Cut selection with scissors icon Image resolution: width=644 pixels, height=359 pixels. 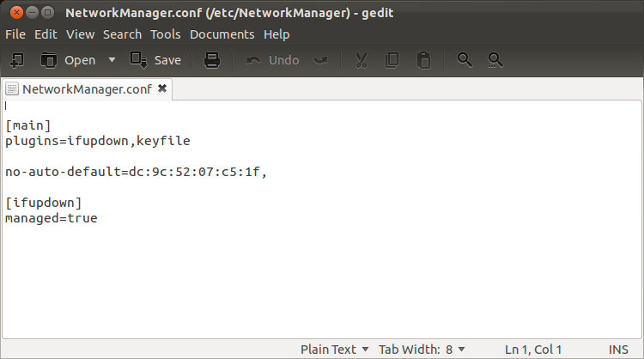[361, 60]
